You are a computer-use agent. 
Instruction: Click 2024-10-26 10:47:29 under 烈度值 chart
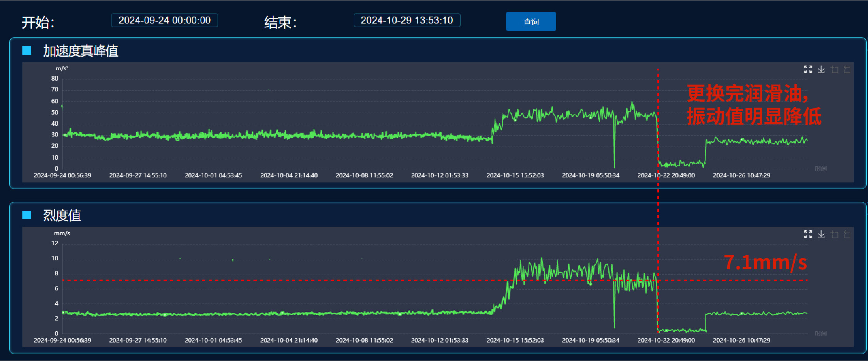pyautogui.click(x=741, y=340)
